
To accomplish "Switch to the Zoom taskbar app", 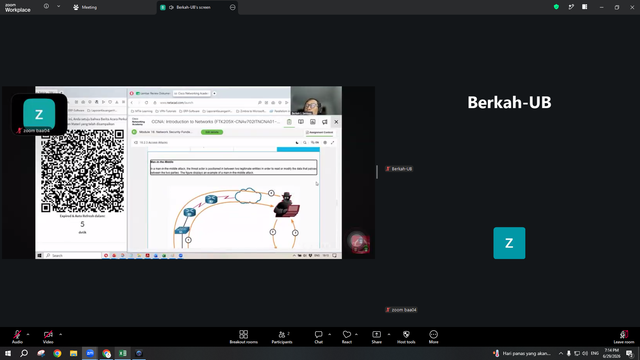I will pyautogui.click(x=90, y=353).
